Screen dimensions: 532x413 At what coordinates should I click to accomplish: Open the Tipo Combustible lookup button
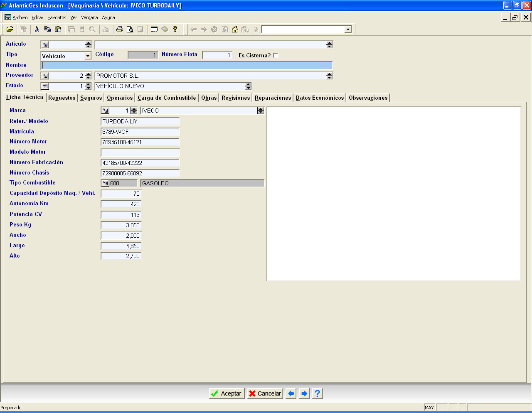click(x=106, y=183)
